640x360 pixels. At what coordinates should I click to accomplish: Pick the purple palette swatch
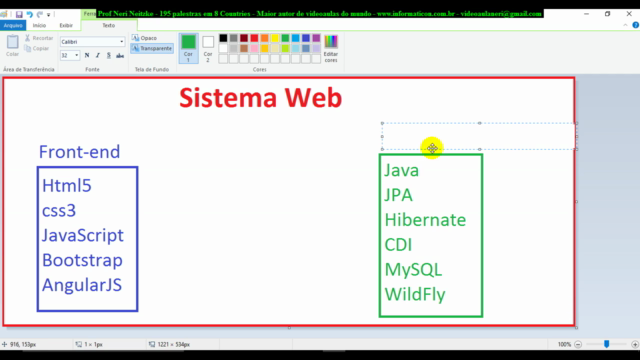click(316, 38)
